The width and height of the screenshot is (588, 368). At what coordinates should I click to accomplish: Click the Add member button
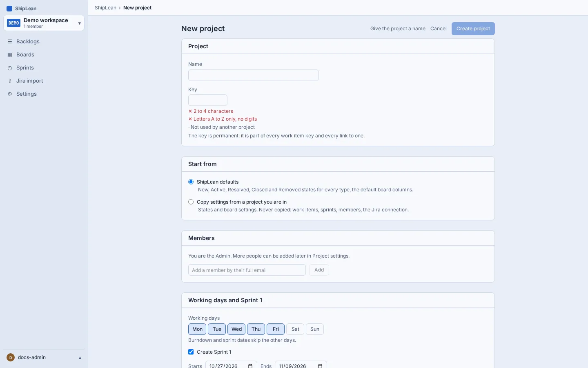(319, 270)
